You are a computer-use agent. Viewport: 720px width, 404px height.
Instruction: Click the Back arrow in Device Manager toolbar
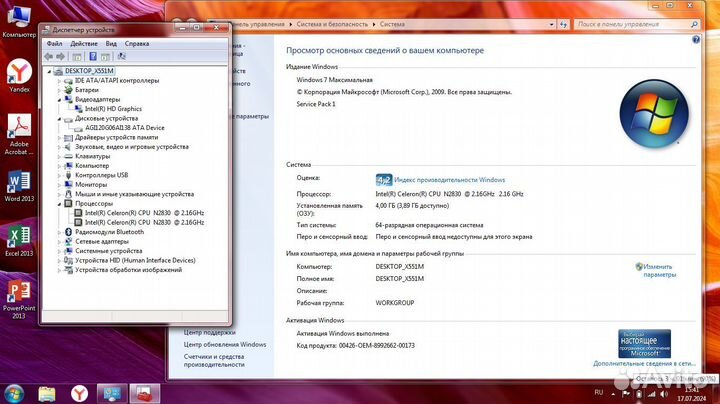click(49, 56)
